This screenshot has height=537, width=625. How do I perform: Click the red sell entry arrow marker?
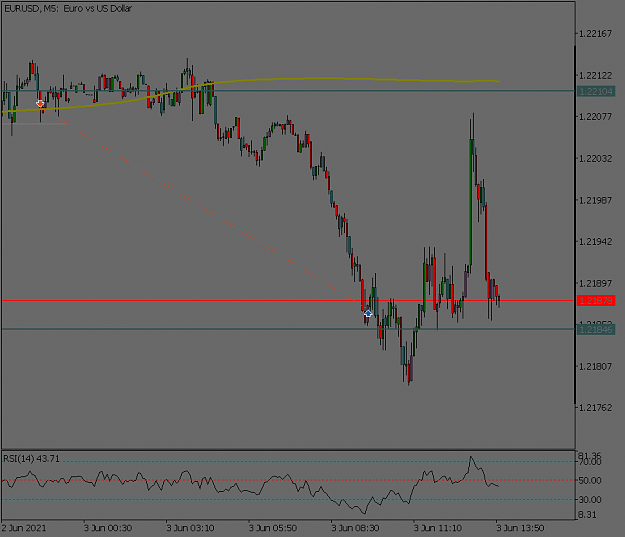[40, 104]
